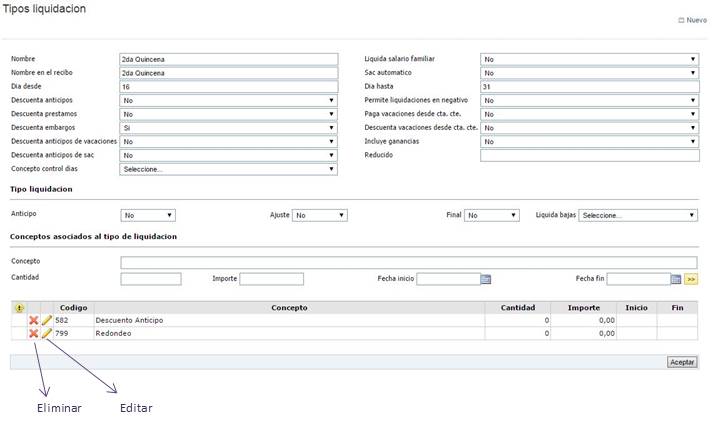Click the red X on Redondeo row

pos(33,333)
